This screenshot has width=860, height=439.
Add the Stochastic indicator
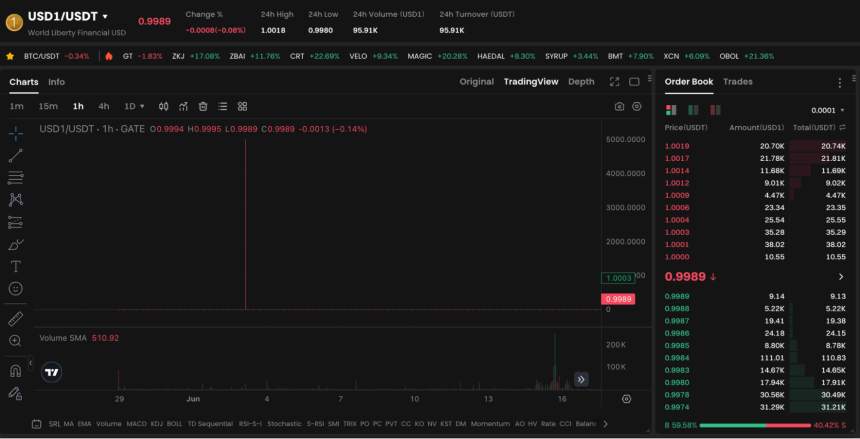[284, 424]
